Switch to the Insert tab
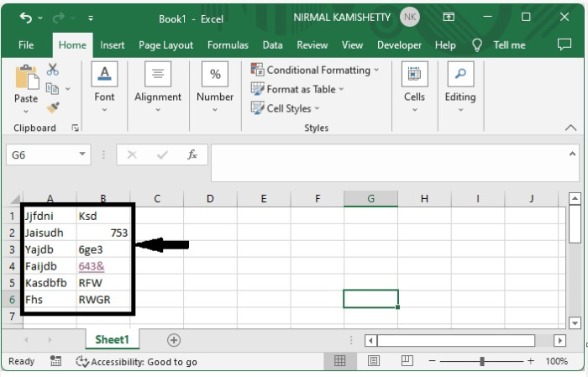The height and width of the screenshot is (377, 588). (x=112, y=45)
